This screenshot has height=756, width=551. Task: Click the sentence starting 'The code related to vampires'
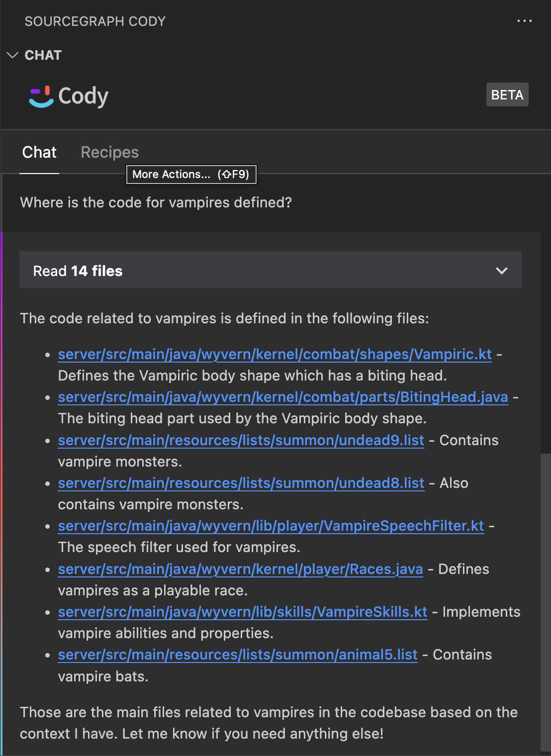(x=224, y=318)
